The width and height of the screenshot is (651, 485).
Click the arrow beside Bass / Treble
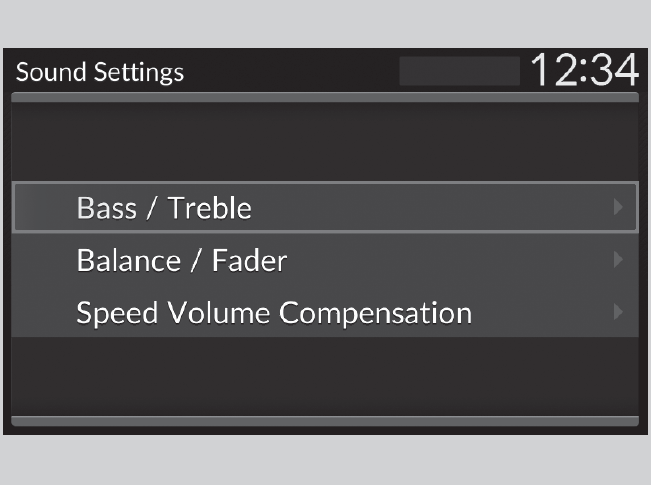(x=618, y=208)
